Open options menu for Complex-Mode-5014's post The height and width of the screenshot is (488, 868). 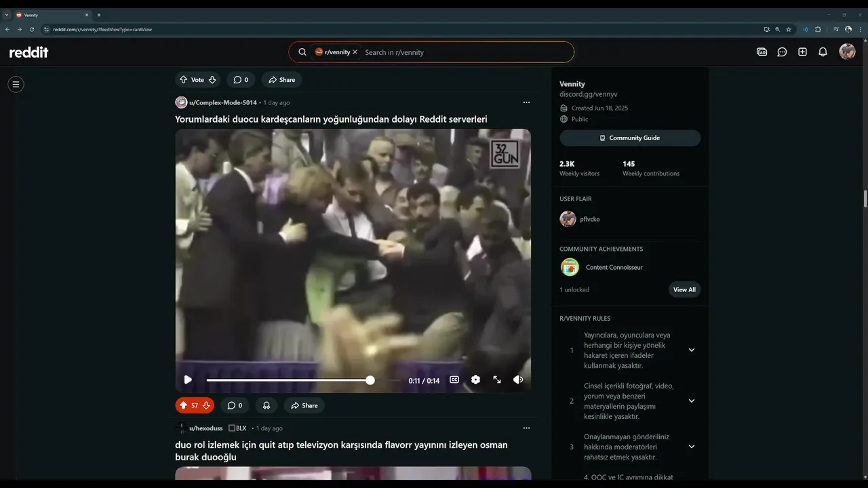pyautogui.click(x=526, y=102)
